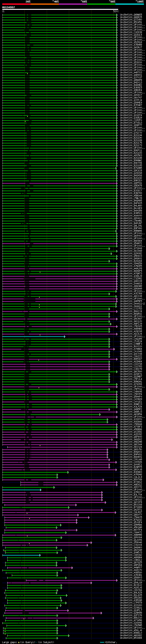Click the UniRef100_B6H6F5 label
Viewport: 146px width, 644px height.
[131, 271]
